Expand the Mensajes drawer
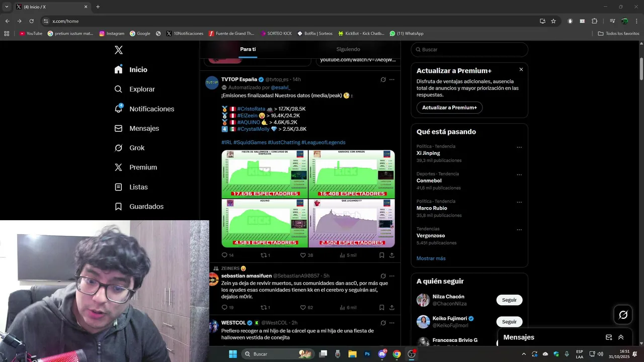This screenshot has width=644, height=362. [621, 337]
